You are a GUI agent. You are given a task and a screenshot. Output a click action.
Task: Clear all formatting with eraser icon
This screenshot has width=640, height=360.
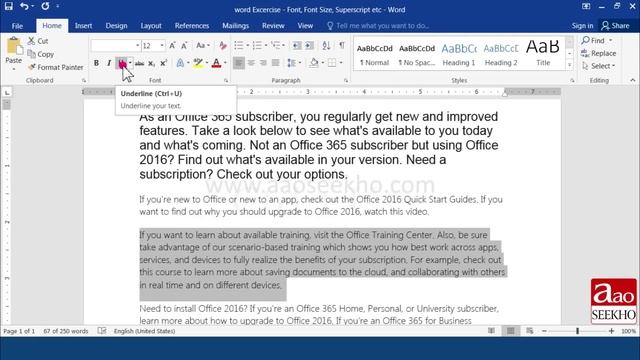click(x=223, y=45)
